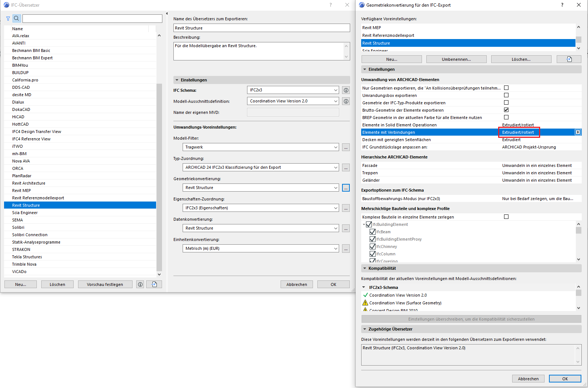Click Vorschau festlegen button
Viewport: 588px width, 388px height.
click(x=105, y=284)
